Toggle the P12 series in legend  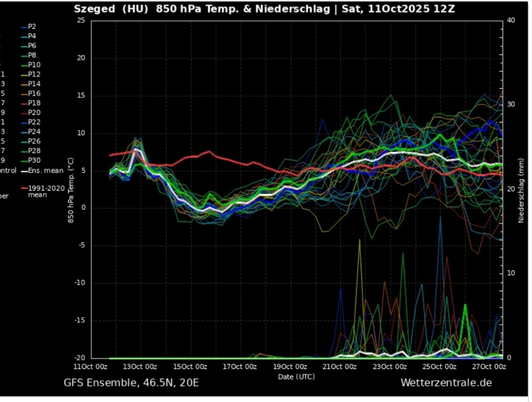34,74
